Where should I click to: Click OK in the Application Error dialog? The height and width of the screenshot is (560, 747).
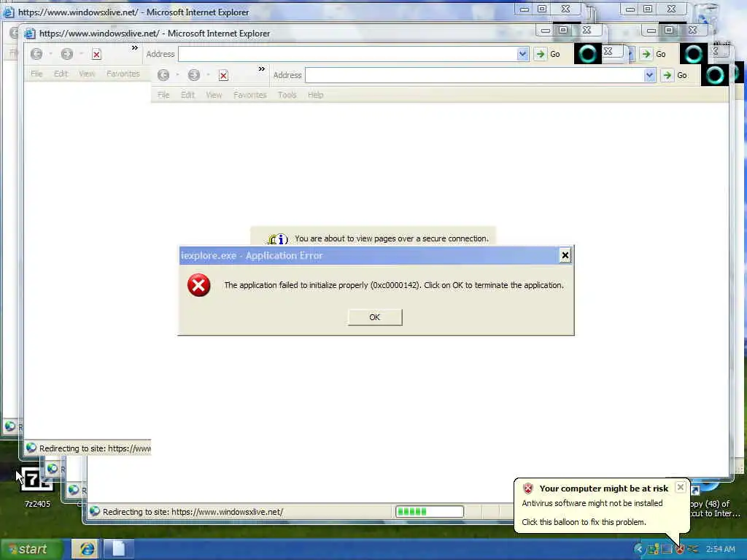[x=374, y=317]
